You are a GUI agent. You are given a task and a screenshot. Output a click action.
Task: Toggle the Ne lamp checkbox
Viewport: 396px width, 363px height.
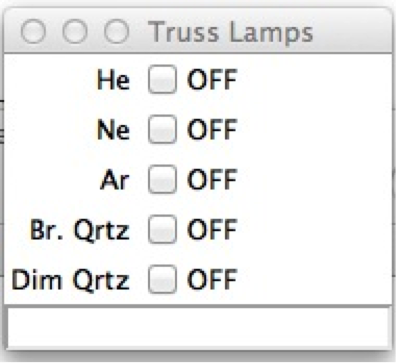[x=162, y=129]
